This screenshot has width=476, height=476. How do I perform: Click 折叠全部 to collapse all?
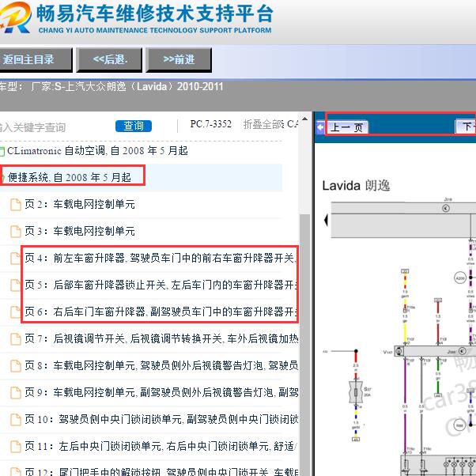click(x=263, y=124)
